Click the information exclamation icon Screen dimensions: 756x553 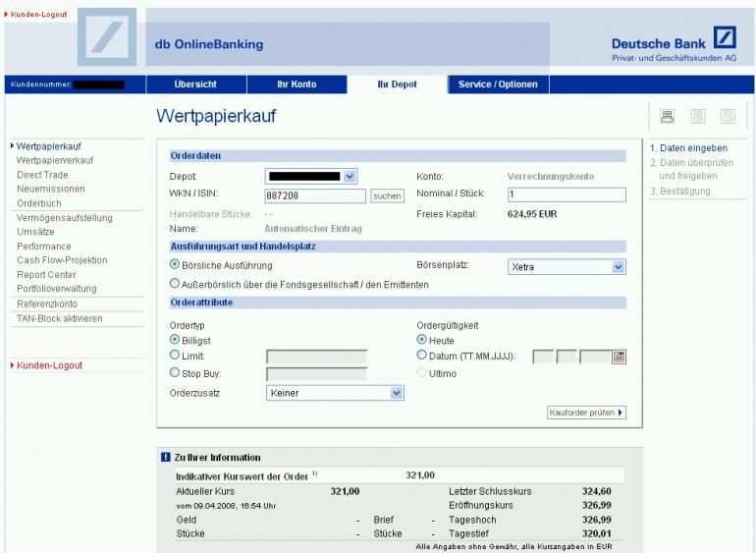[165, 457]
